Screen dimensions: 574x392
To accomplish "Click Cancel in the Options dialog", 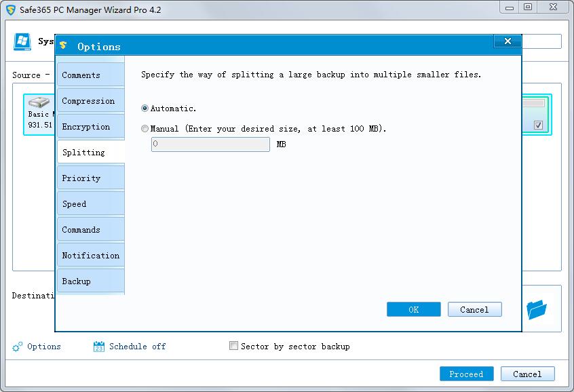I will tap(474, 309).
